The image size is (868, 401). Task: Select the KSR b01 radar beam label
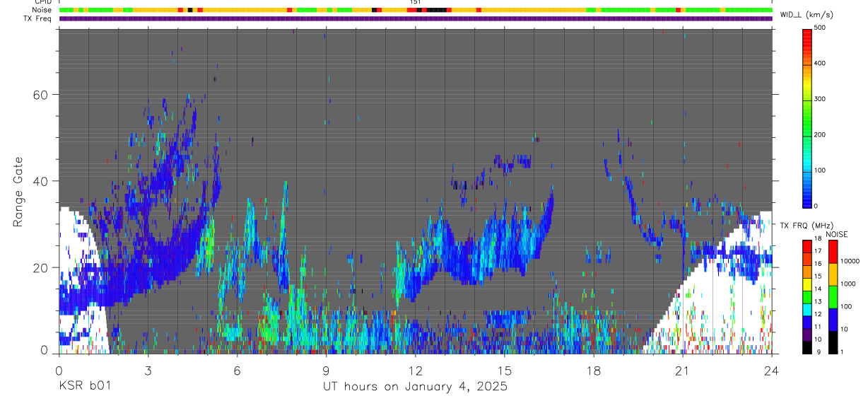pos(84,386)
